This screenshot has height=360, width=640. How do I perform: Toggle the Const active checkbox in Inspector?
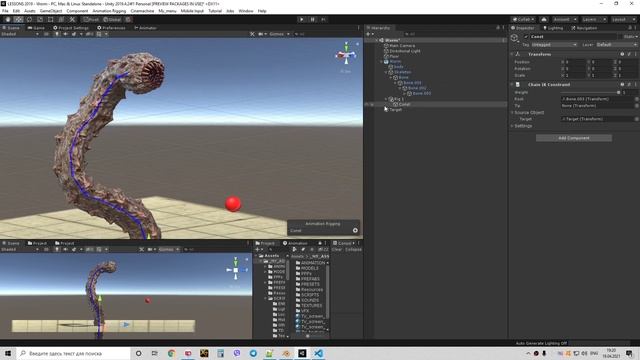526,37
